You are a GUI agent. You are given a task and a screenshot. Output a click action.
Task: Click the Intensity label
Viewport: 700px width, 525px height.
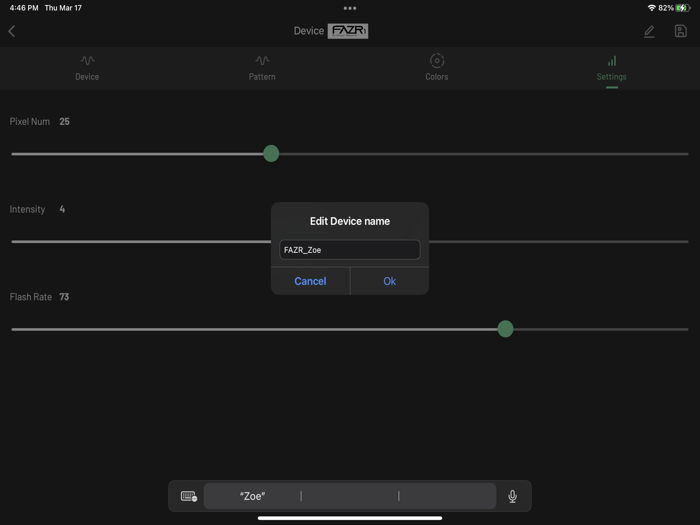(x=27, y=209)
